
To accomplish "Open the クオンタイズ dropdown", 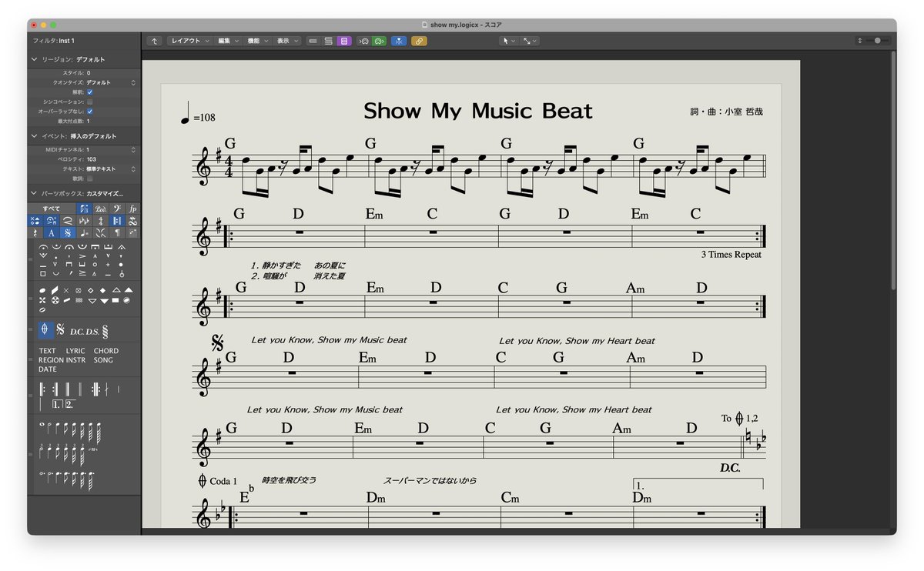I will (x=111, y=82).
